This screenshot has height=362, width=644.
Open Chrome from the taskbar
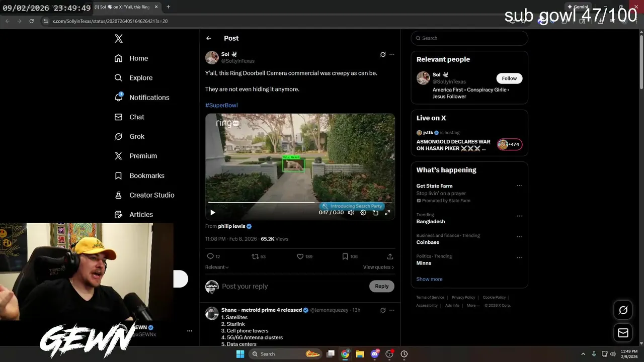coord(345,354)
